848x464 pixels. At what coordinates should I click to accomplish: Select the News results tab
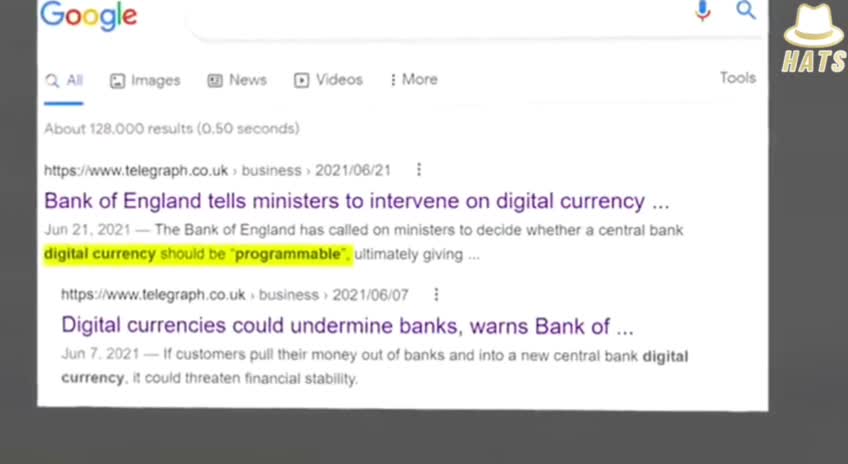point(237,80)
